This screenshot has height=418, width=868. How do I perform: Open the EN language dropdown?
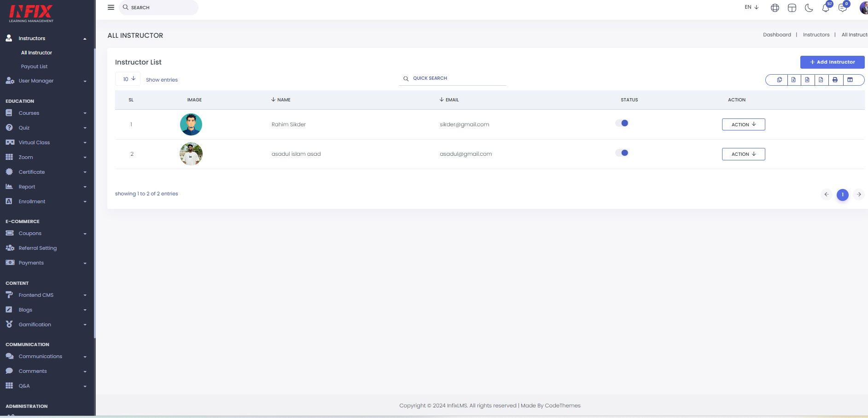[x=751, y=7]
